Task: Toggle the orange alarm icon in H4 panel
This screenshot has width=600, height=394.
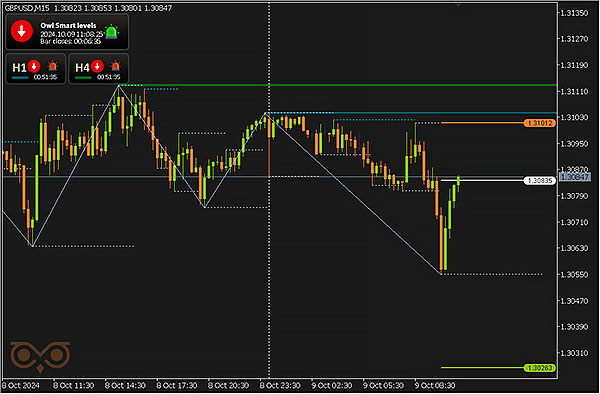Action: click(x=115, y=66)
